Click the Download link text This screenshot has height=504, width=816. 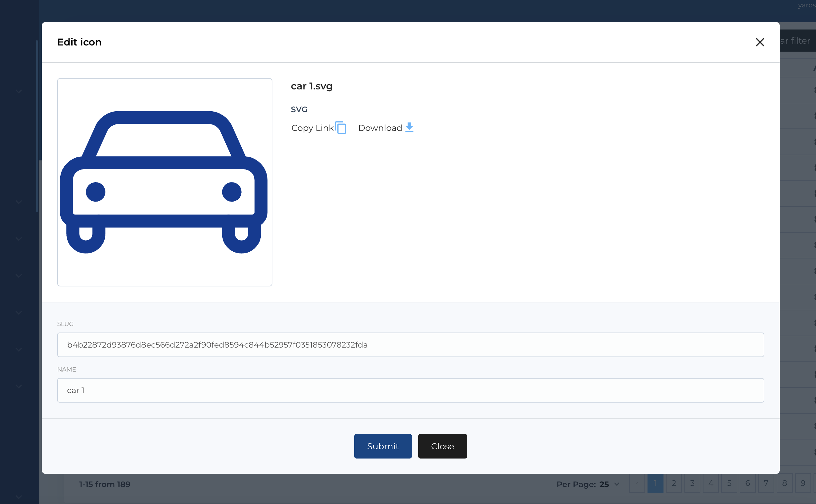[x=380, y=128]
